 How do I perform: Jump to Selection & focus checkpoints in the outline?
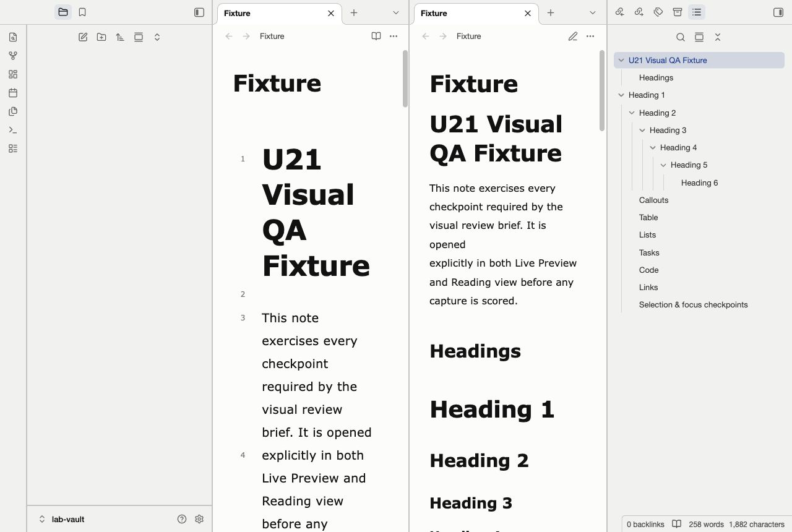[693, 304]
